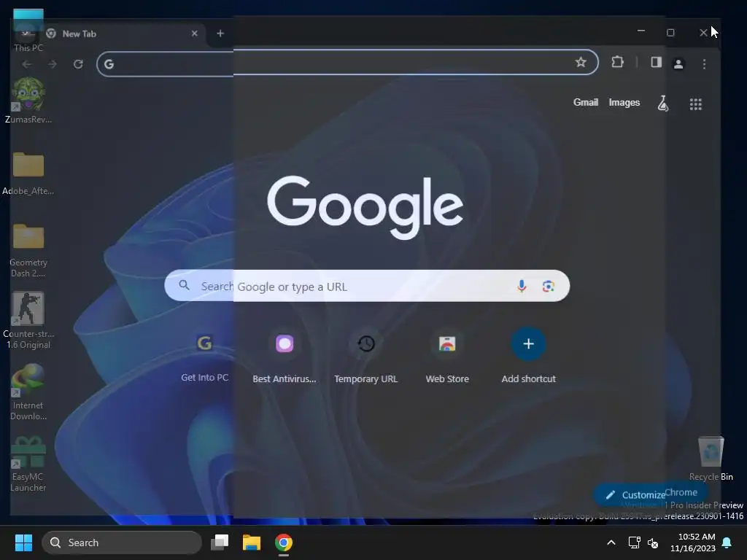747x560 pixels.
Task: Open network status tray icon
Action: coord(634,542)
